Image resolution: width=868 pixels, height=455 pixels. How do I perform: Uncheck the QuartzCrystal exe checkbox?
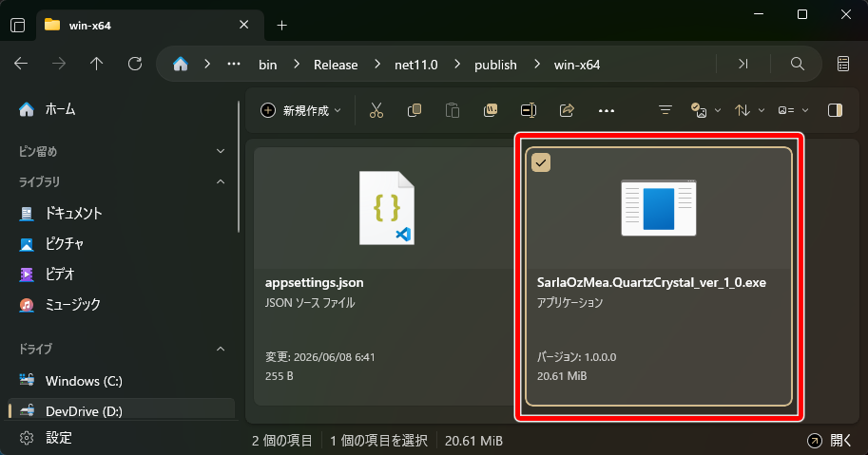[x=541, y=163]
